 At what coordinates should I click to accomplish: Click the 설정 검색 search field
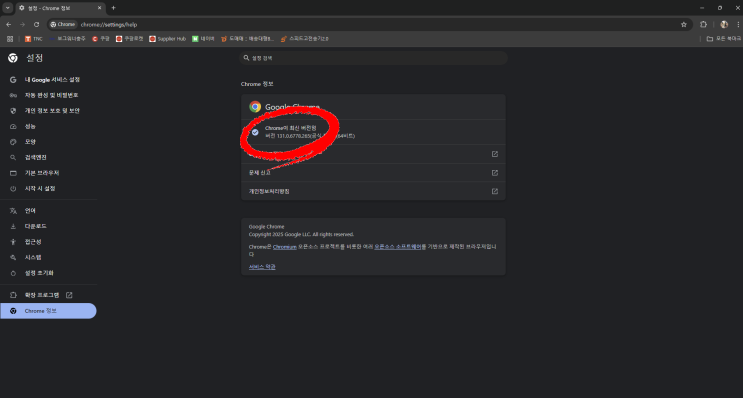tap(373, 58)
